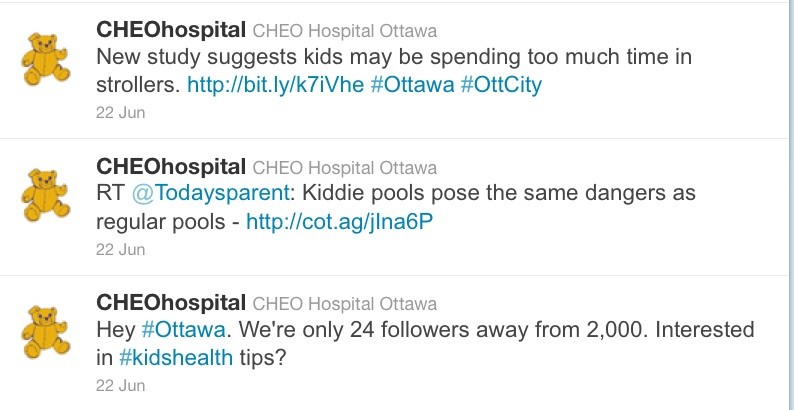Open the bit.ly/k7iVhe study link
This screenshot has height=410, width=794.
click(x=276, y=85)
